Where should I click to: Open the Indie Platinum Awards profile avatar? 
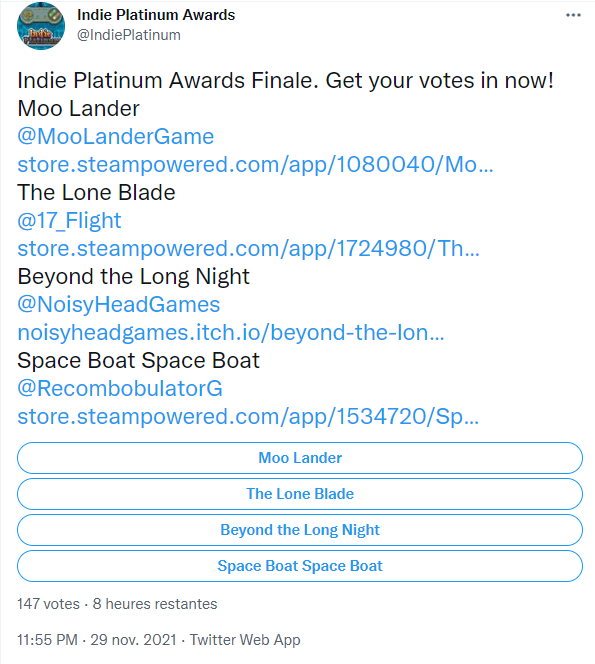coord(41,26)
